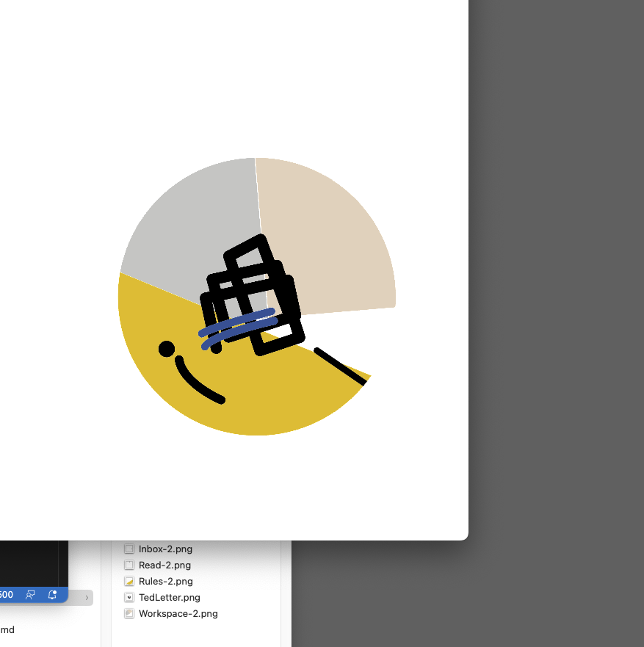Click the curved black smile line

click(x=197, y=383)
